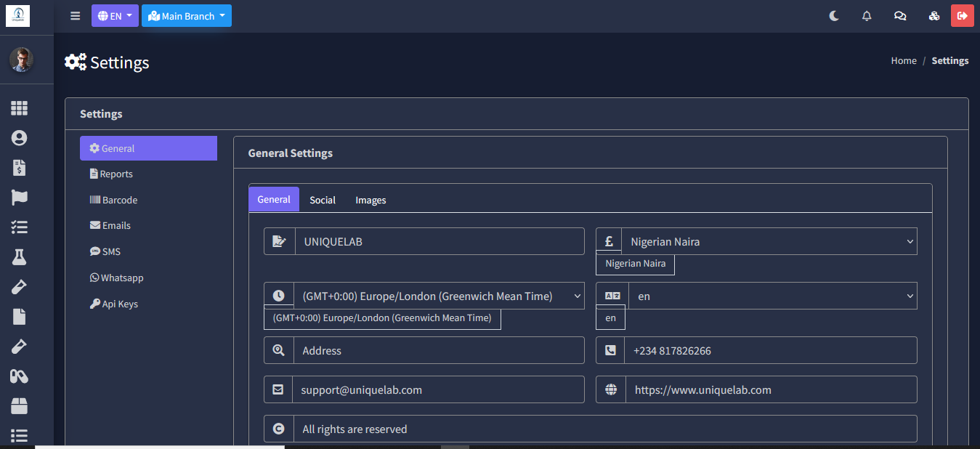Image resolution: width=980 pixels, height=449 pixels.
Task: Switch to the Images tab
Action: tap(370, 200)
